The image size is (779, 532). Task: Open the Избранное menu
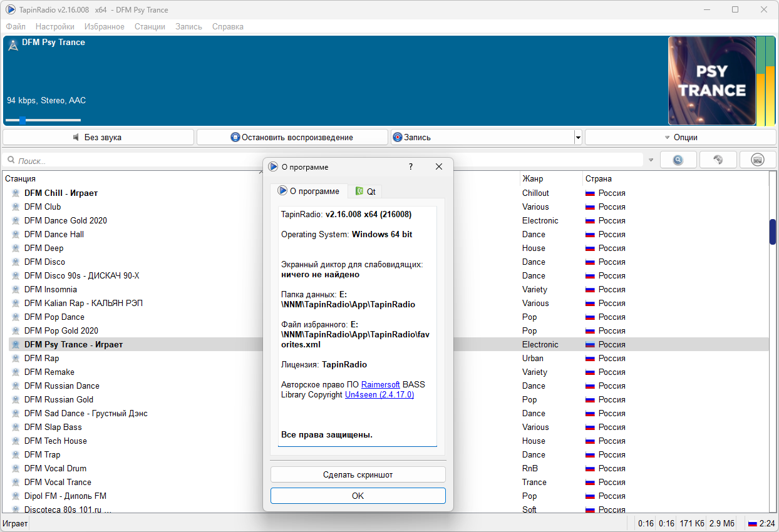point(105,26)
